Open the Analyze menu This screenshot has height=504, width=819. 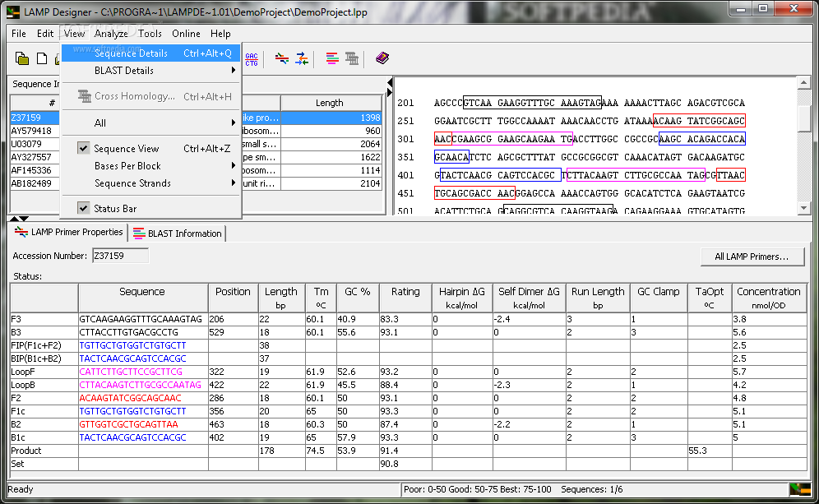[x=111, y=34]
